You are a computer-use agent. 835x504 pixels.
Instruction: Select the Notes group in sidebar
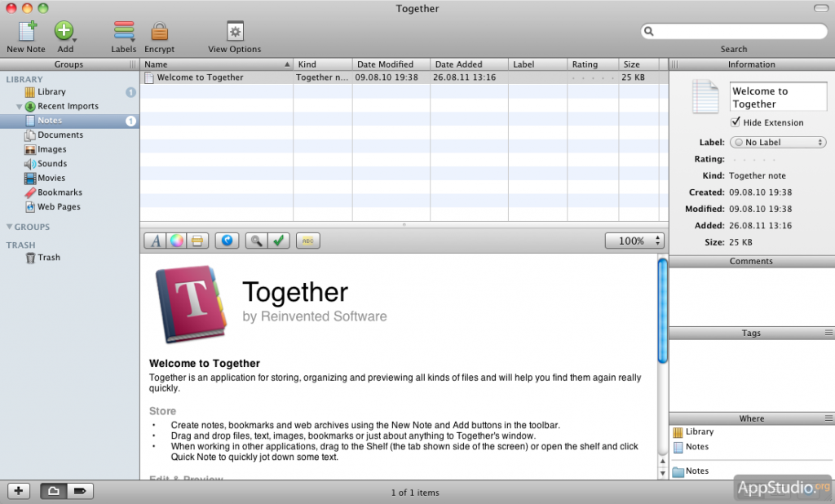pyautogui.click(x=70, y=121)
